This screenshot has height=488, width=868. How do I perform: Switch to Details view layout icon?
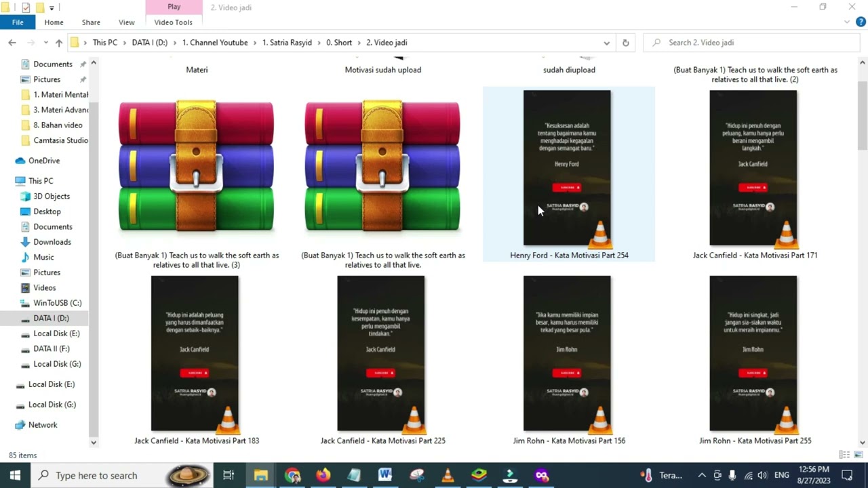[x=844, y=455]
